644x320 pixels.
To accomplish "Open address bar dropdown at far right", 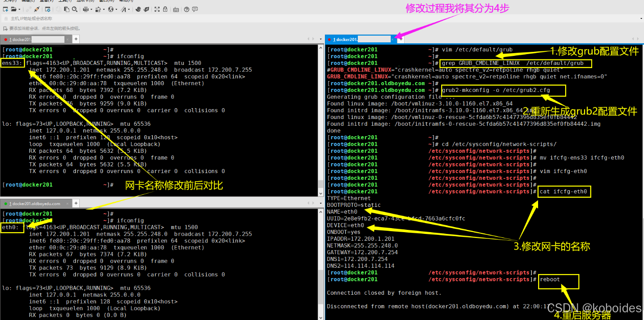I will 641,18.
